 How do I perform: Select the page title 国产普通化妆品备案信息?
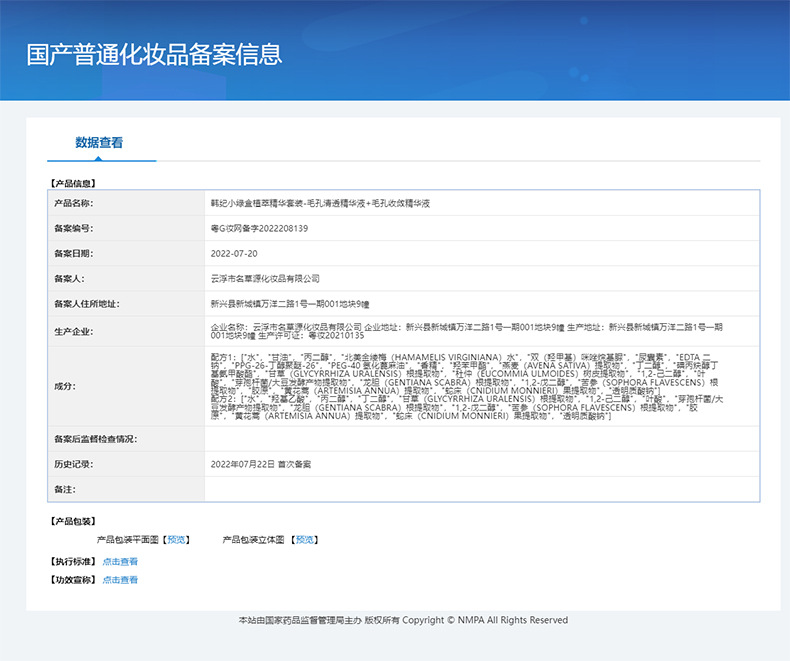[154, 54]
